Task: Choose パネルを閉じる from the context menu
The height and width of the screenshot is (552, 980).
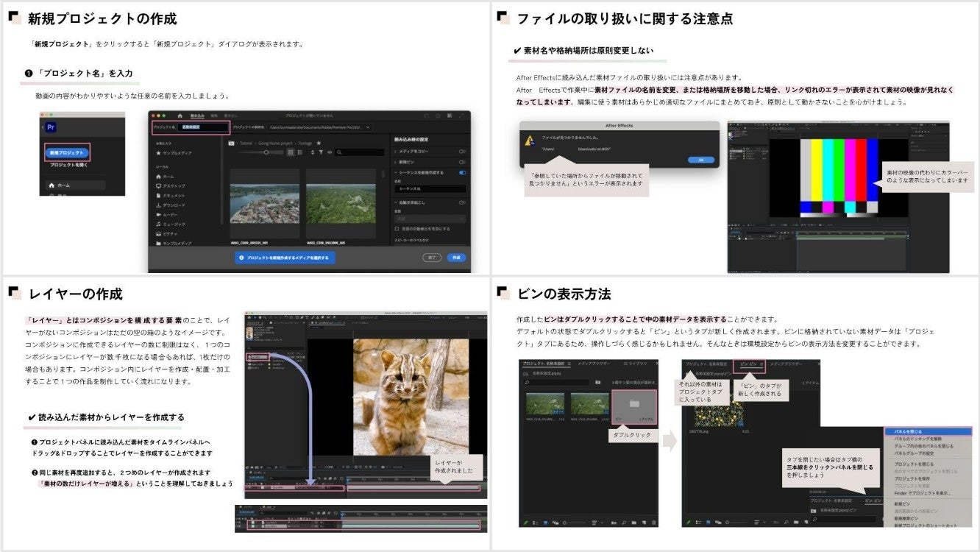Action: (x=927, y=431)
